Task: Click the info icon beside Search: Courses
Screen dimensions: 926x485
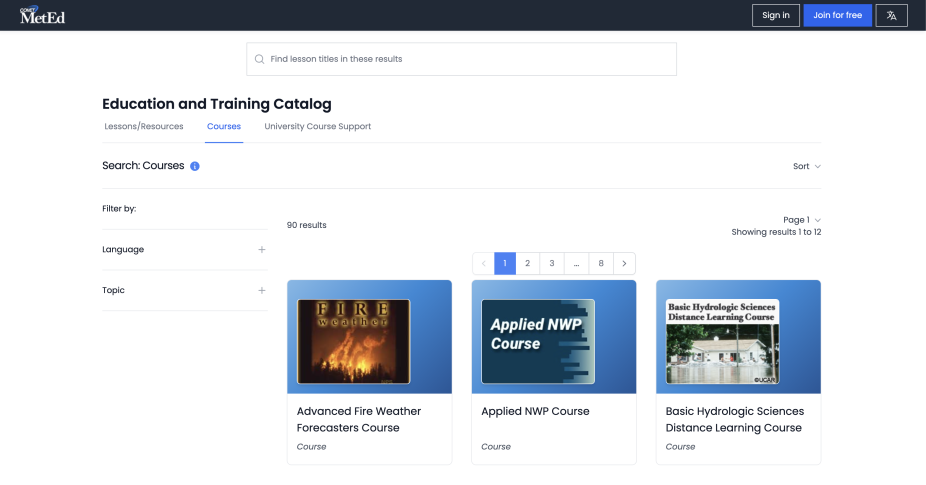Action: click(x=195, y=166)
